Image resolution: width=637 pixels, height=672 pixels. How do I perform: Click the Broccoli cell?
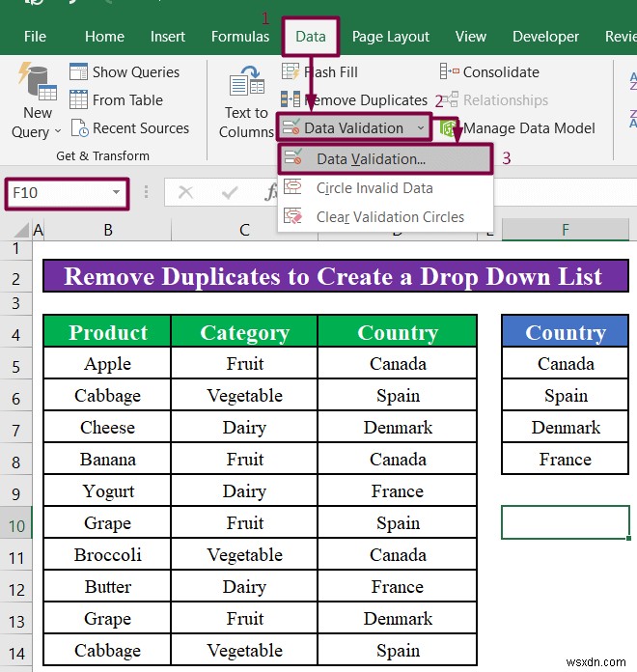coord(107,554)
